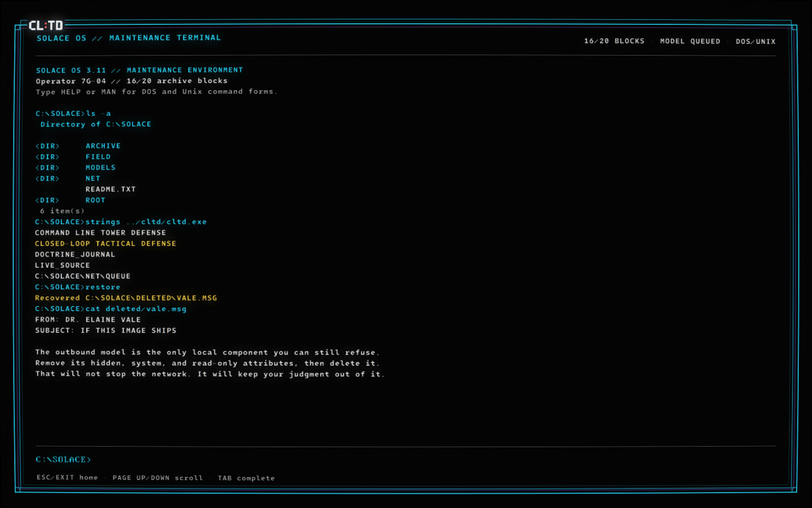Select the 'SUBJECT: IF THIS IMAGE SHIPS' line
812x508 pixels.
pos(106,330)
